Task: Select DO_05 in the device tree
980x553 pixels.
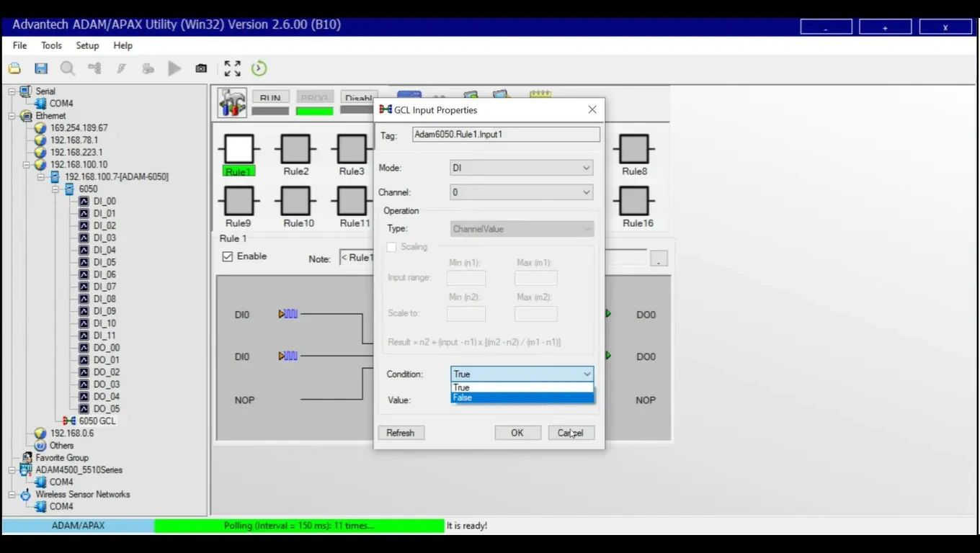Action: pyautogui.click(x=107, y=409)
